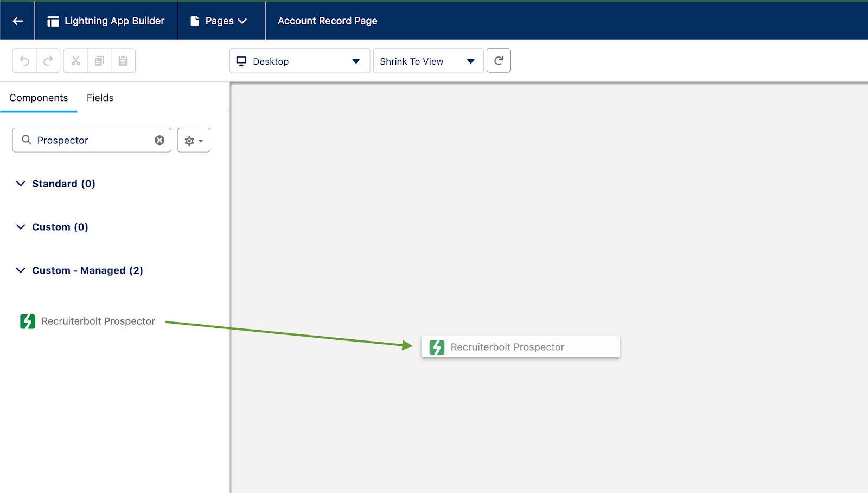Switch to the Fields tab
868x493 pixels.
(x=100, y=98)
